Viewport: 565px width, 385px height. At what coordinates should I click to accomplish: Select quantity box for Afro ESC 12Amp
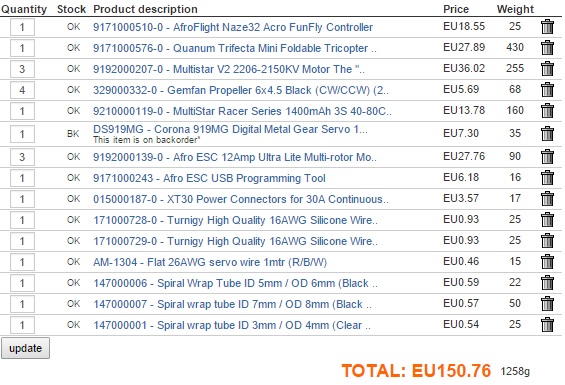(x=22, y=157)
